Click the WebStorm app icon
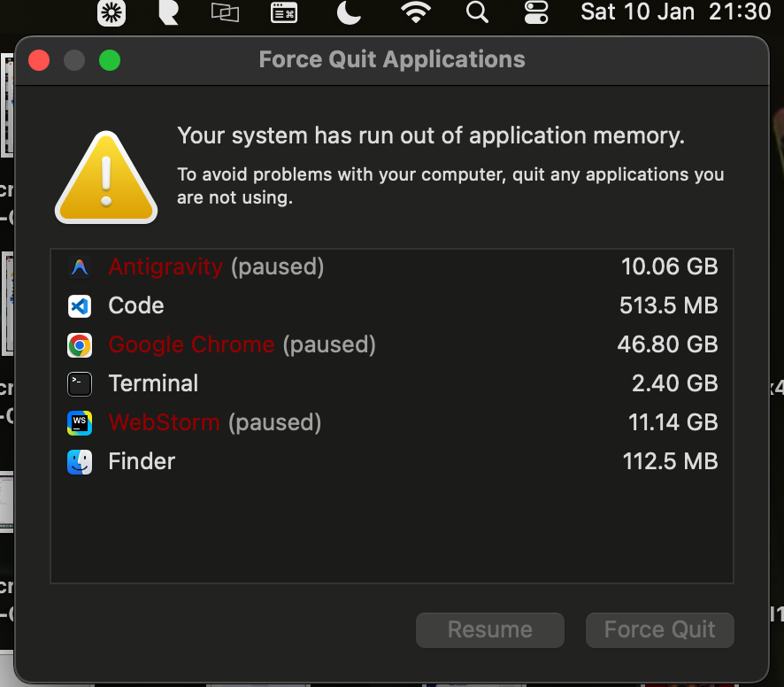The height and width of the screenshot is (687, 784). (x=80, y=422)
